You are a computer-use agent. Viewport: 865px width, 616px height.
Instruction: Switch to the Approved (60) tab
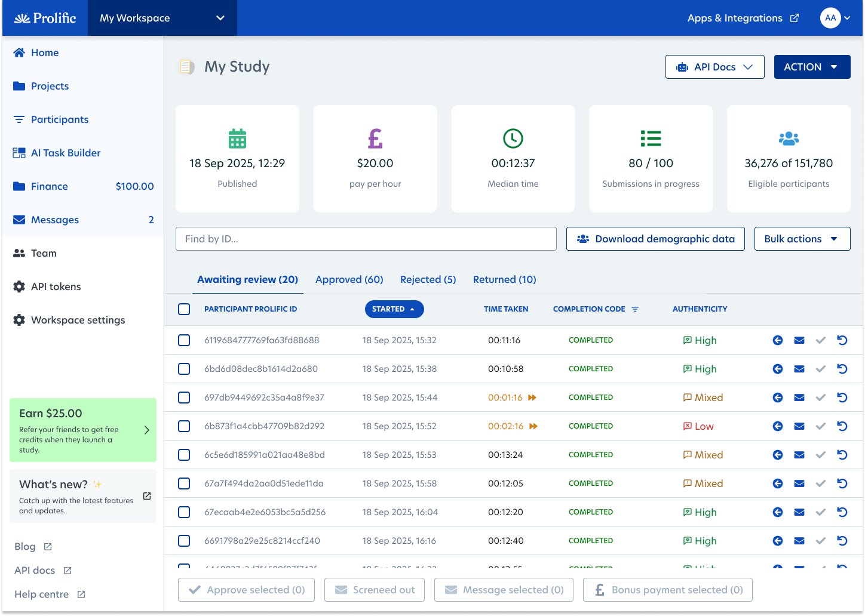[349, 279]
